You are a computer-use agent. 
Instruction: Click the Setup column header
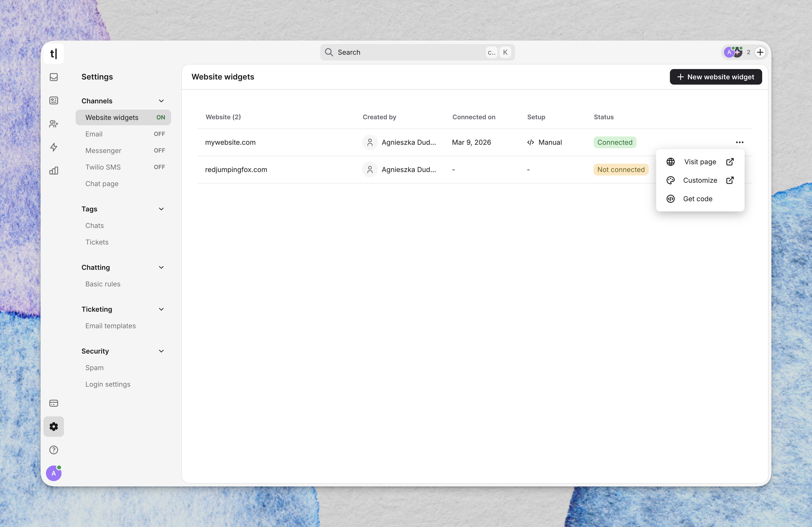[x=536, y=117]
